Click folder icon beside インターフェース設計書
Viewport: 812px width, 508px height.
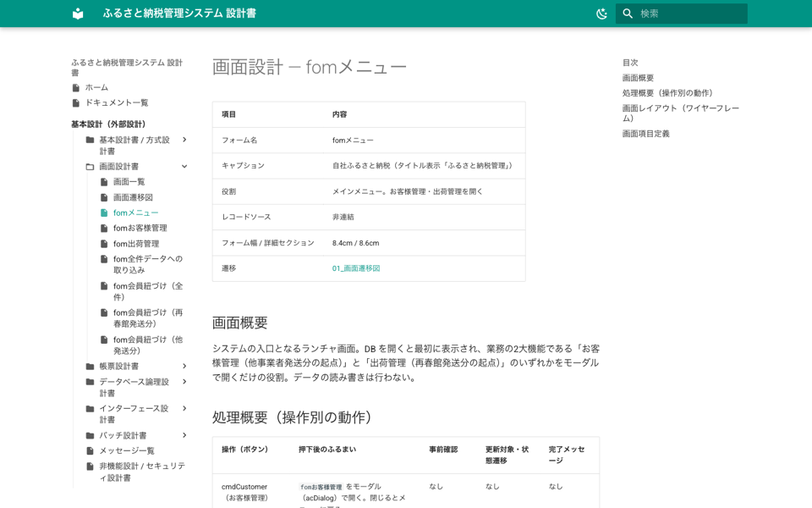tap(91, 409)
